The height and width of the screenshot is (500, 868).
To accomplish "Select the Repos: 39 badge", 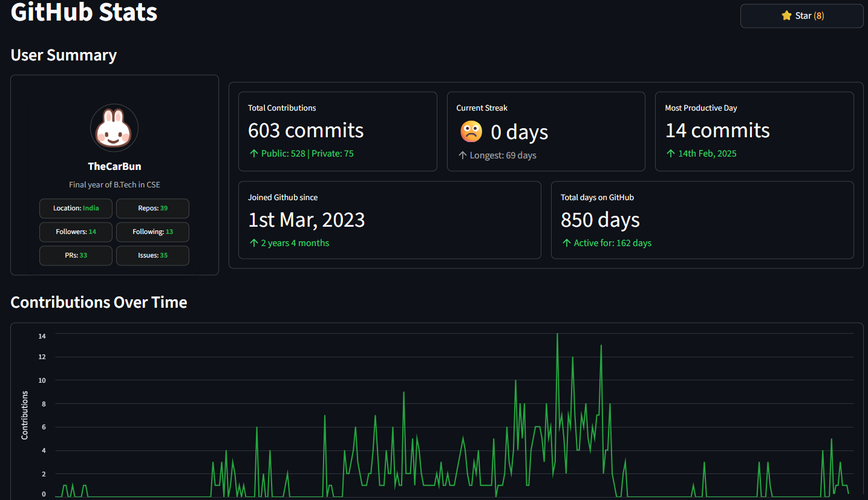I will click(x=152, y=208).
